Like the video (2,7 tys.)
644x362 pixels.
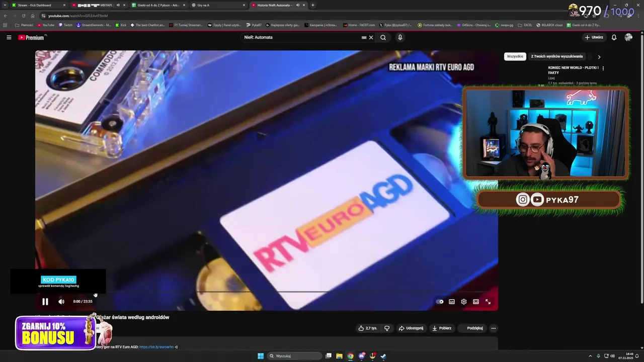[x=368, y=328]
